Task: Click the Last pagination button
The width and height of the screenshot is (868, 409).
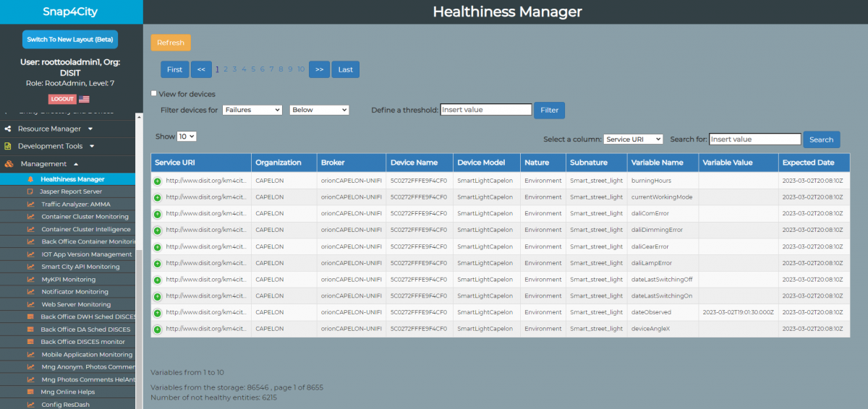Action: pyautogui.click(x=345, y=69)
